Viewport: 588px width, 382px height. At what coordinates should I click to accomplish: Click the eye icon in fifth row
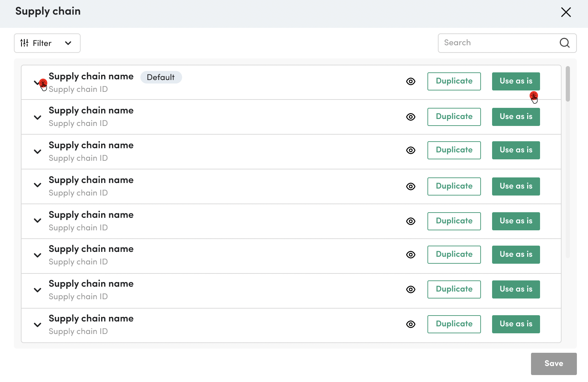tap(411, 221)
